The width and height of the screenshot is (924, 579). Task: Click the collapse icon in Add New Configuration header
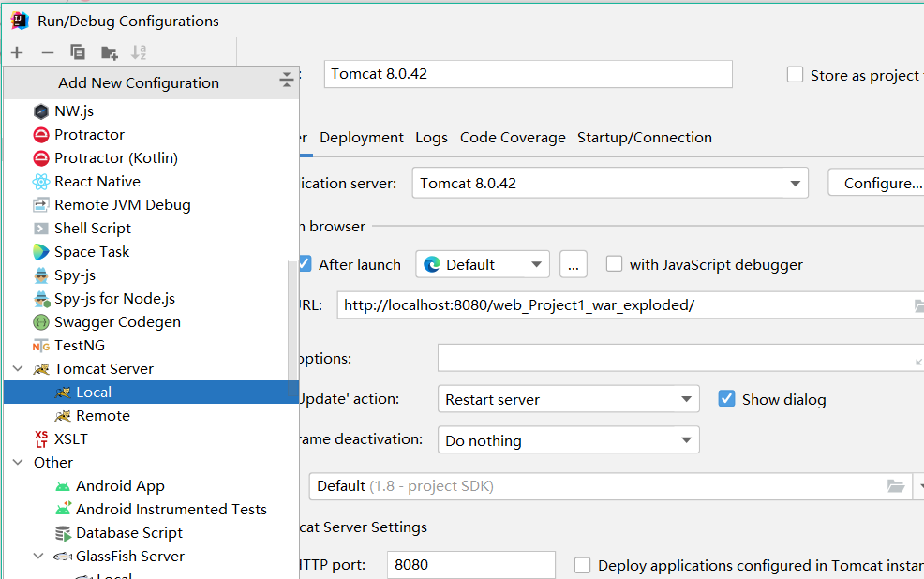[x=287, y=82]
